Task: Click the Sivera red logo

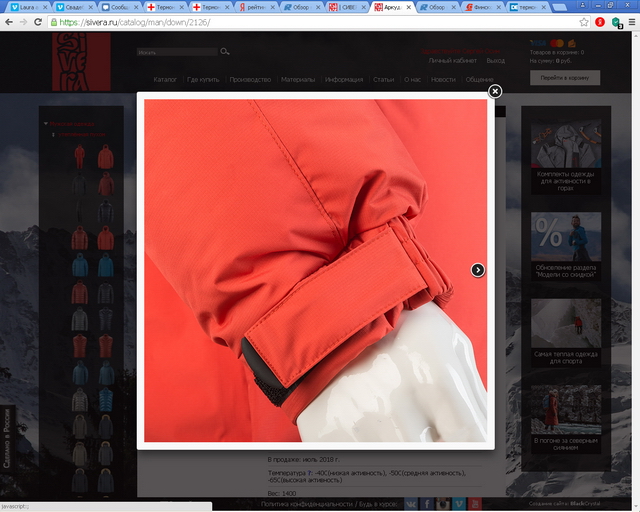Action: pyautogui.click(x=81, y=62)
